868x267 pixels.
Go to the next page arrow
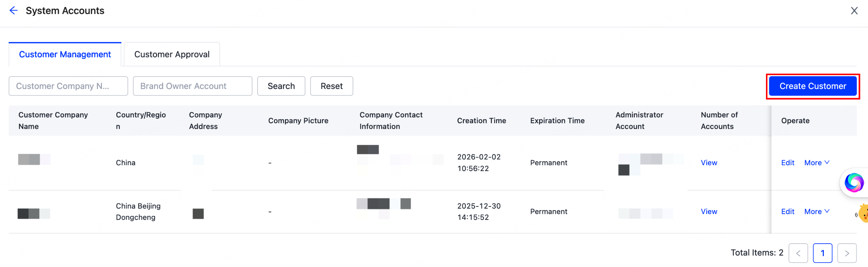[847, 253]
